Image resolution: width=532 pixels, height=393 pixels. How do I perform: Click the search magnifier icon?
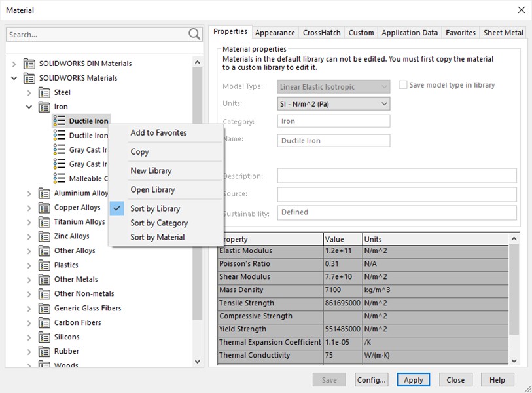[195, 33]
